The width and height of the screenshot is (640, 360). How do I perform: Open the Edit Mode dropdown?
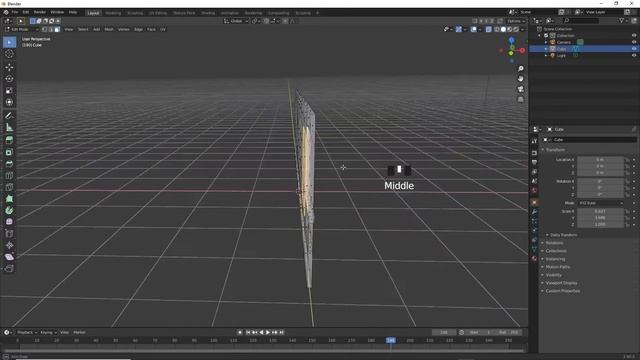(x=21, y=29)
